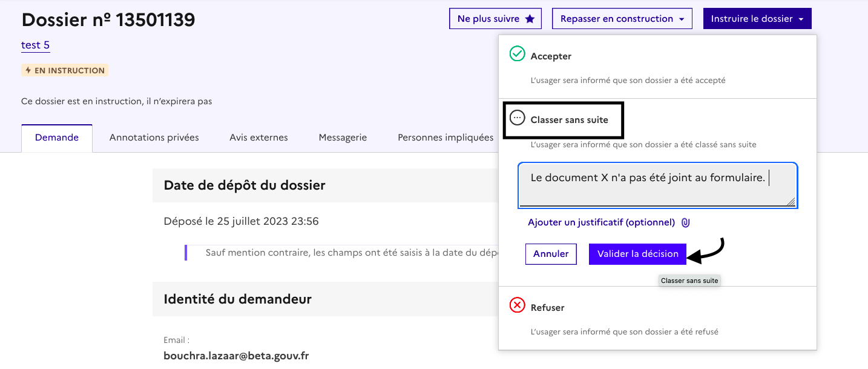Switch to the Annotations privées tab
This screenshot has width=868, height=369.
tap(154, 138)
